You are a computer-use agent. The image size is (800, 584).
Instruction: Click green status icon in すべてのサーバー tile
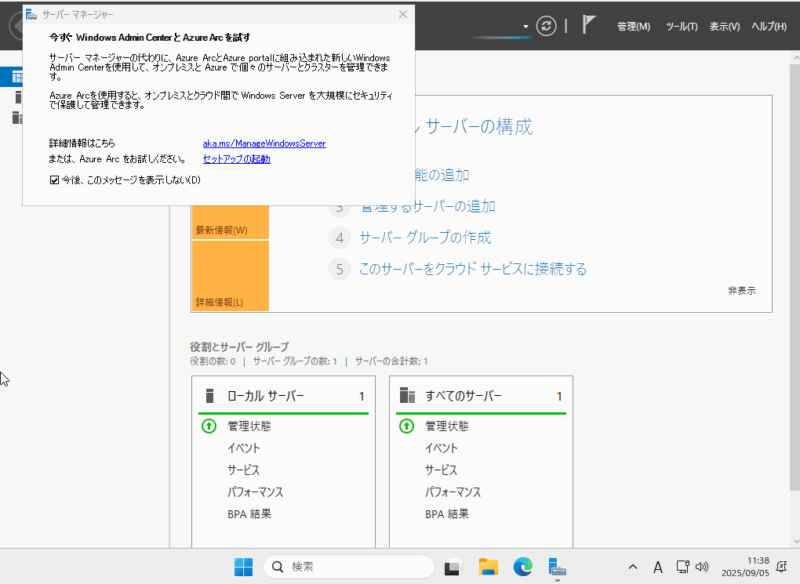click(407, 426)
